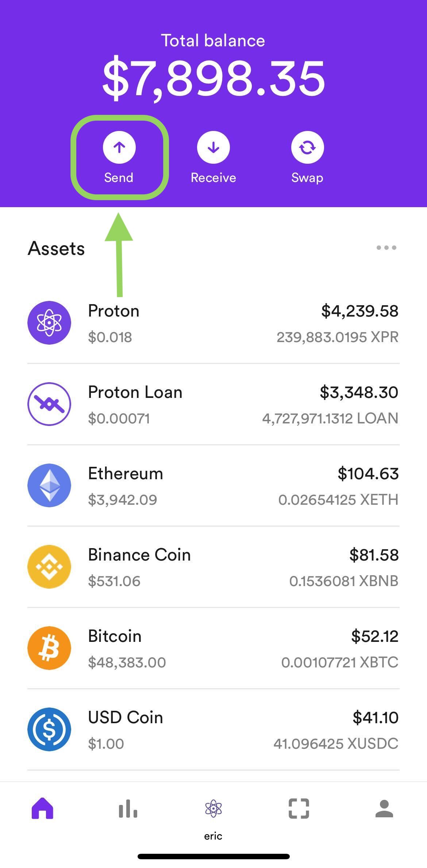Select the Ethereum diamond coin icon
427x868 pixels.
click(x=49, y=485)
